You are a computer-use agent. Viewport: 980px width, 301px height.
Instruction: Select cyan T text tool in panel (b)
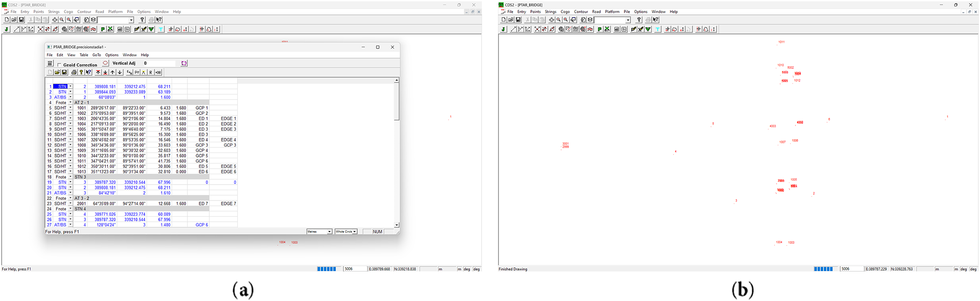(658, 30)
